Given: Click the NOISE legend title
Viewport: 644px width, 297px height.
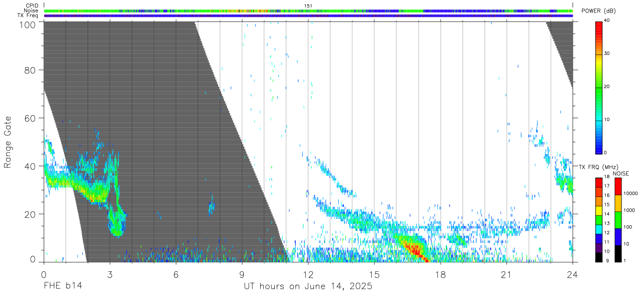Looking at the screenshot, I should 620,173.
